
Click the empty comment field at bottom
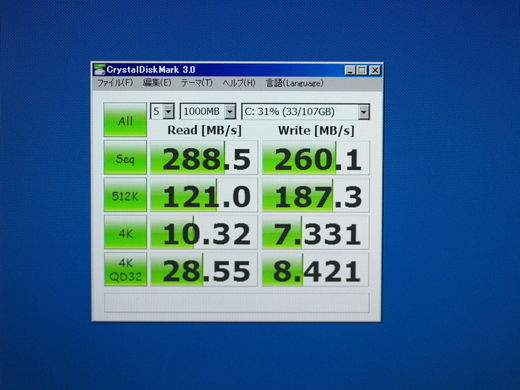(237, 303)
